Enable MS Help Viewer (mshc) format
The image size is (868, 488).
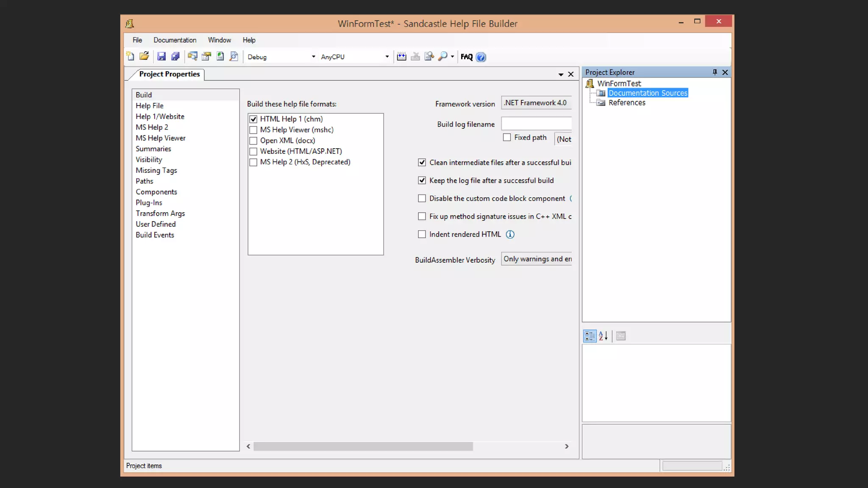tap(253, 130)
